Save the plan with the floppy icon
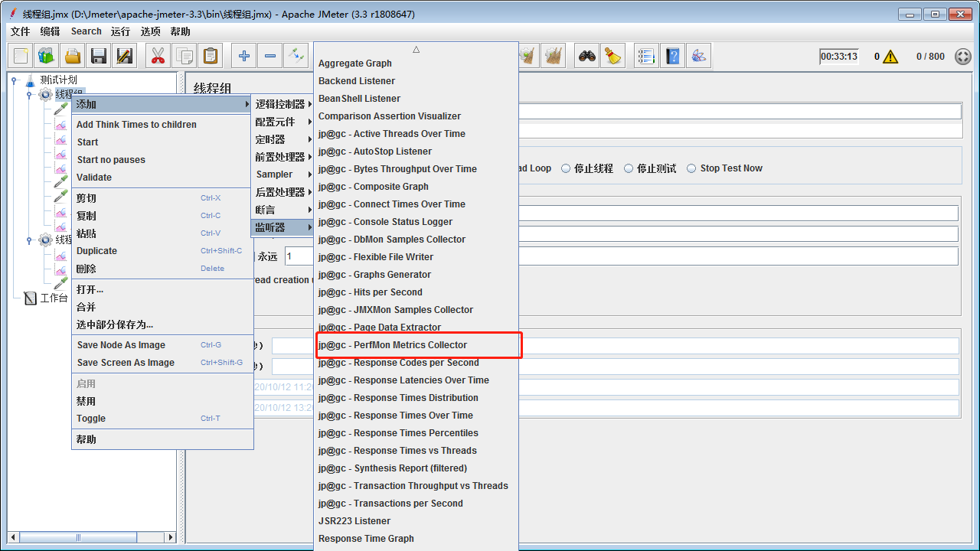 [x=98, y=56]
